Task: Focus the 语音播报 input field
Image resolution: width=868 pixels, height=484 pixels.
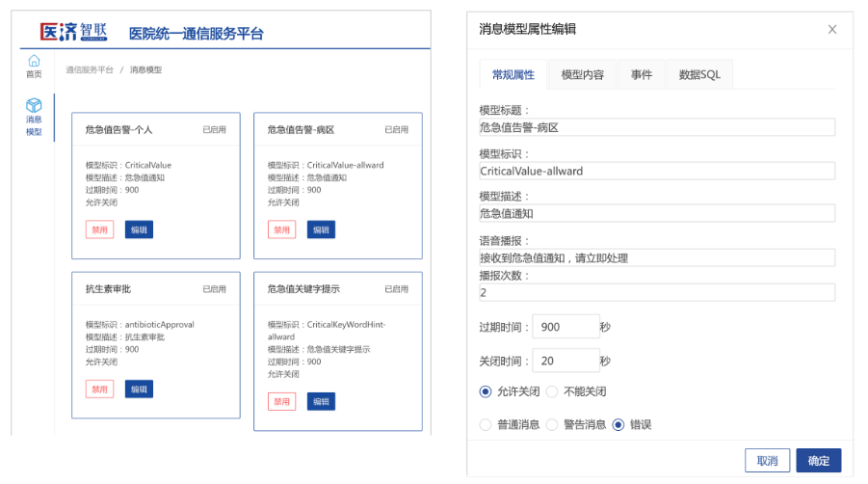Action: 657,258
